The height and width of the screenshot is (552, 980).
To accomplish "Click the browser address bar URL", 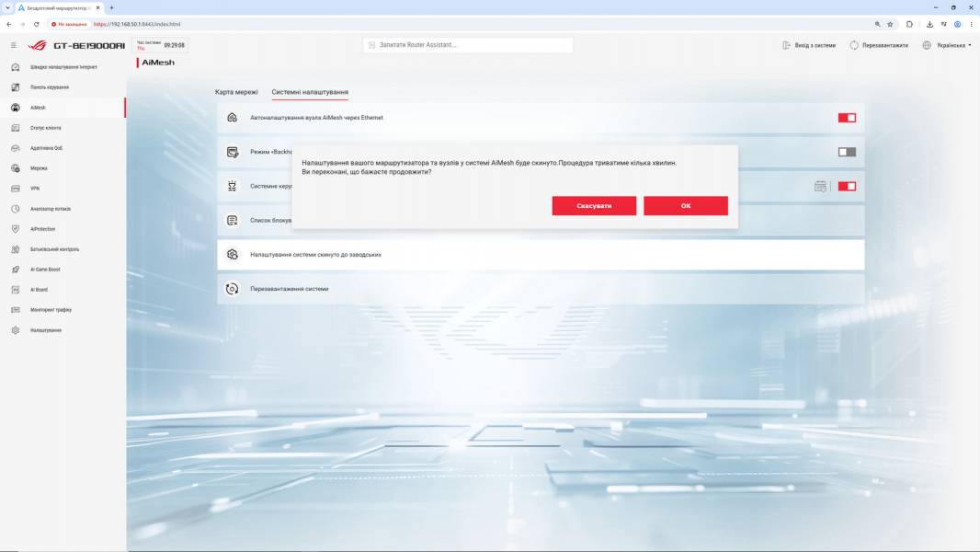I will pos(137,25).
